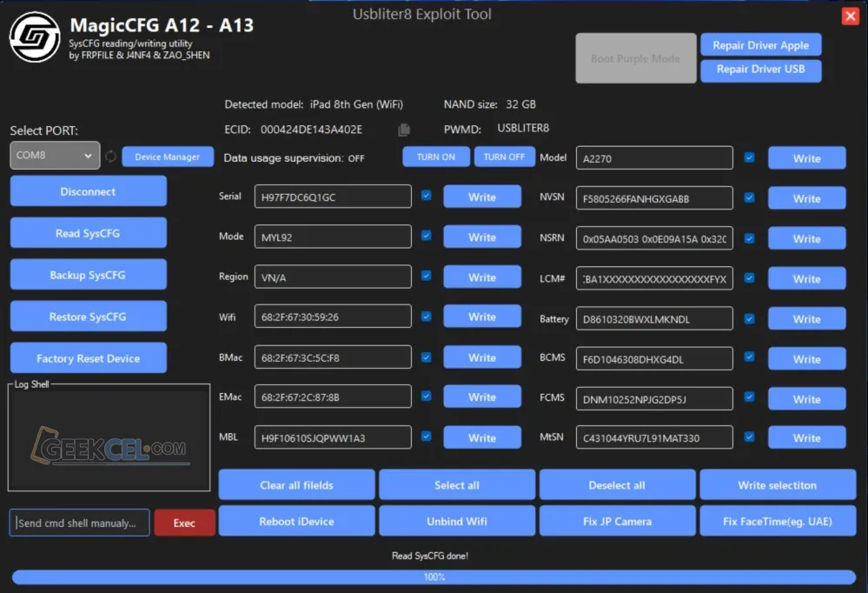The height and width of the screenshot is (593, 868).
Task: Click the ECID value 000424DE143A402E
Action: (312, 130)
